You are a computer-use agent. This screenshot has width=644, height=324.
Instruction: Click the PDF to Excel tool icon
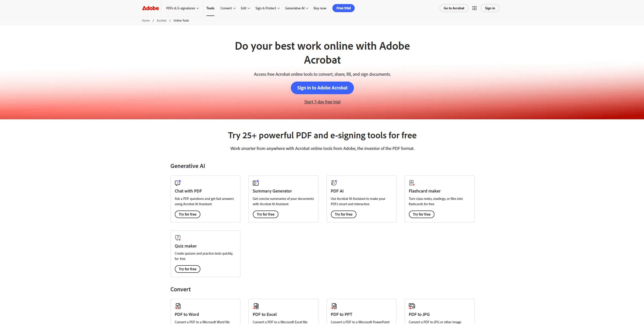(256, 306)
